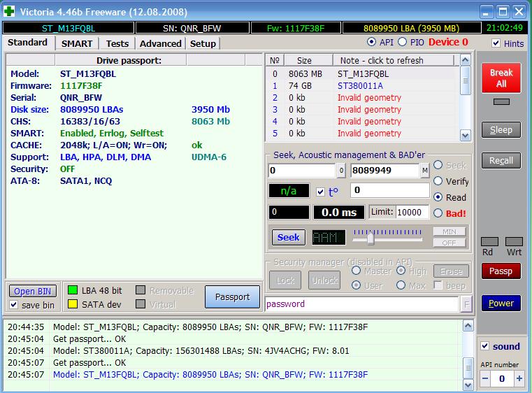Screen dimensions: 532x393
Task: Choose the Read radio option
Action: pyautogui.click(x=438, y=196)
